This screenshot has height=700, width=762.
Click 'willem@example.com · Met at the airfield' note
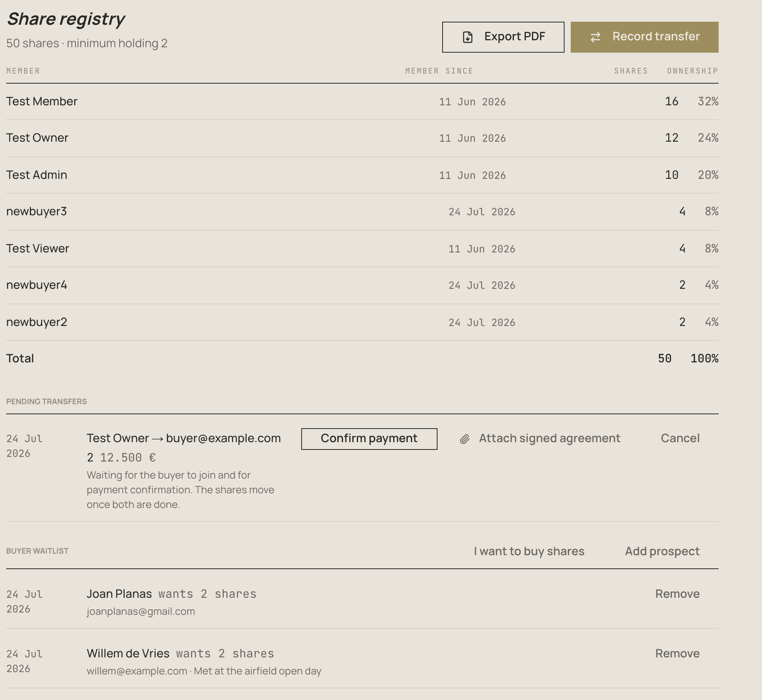[x=204, y=671]
